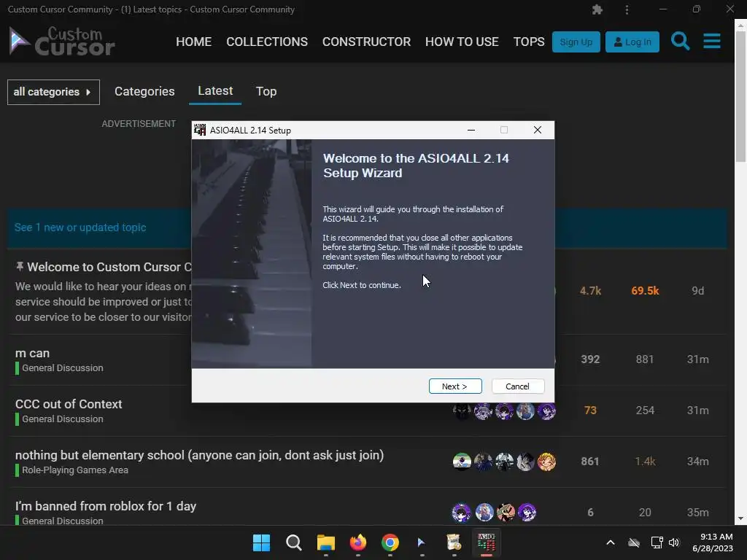Switch to the Categories tab
The image size is (747, 560).
click(144, 91)
